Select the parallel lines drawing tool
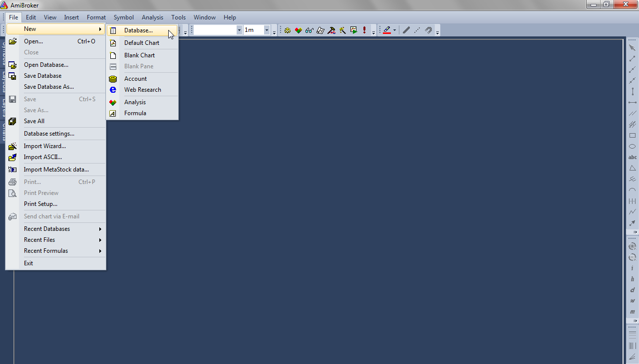The height and width of the screenshot is (364, 639). click(633, 113)
